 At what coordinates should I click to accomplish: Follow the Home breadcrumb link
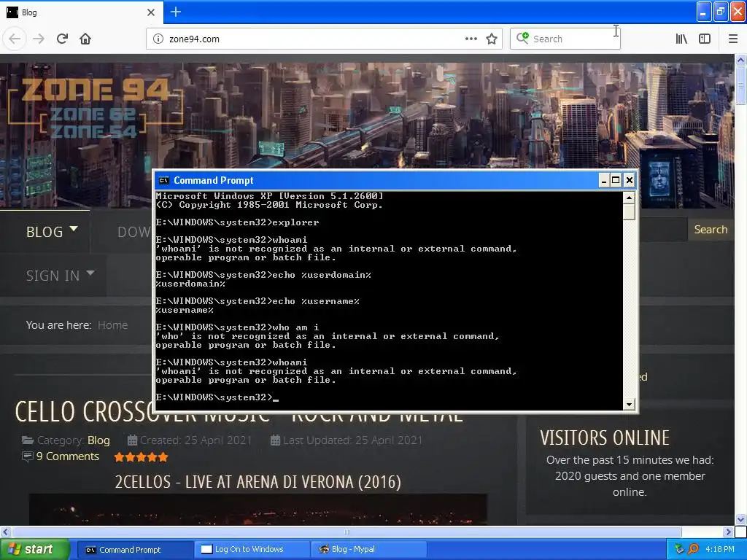point(112,325)
